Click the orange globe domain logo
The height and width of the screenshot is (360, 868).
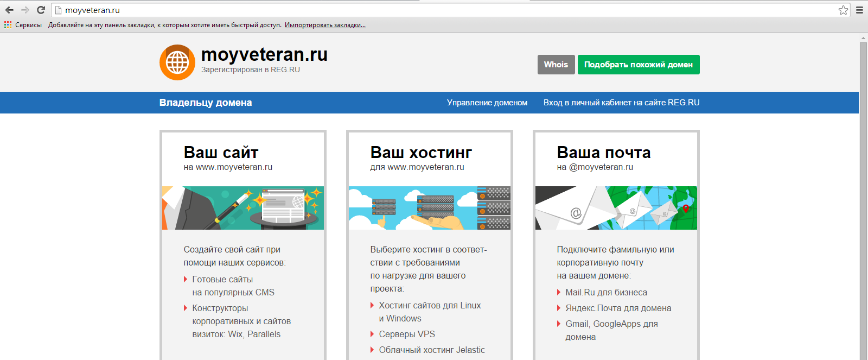[177, 62]
